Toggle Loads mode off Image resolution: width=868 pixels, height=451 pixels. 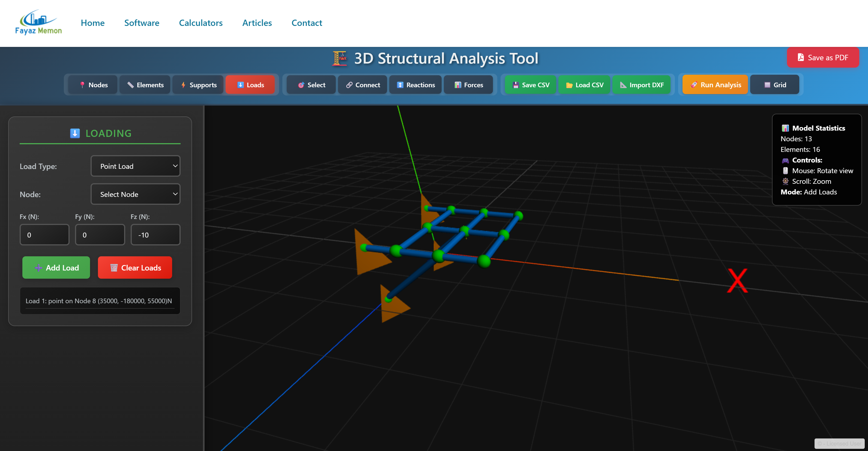tap(251, 85)
